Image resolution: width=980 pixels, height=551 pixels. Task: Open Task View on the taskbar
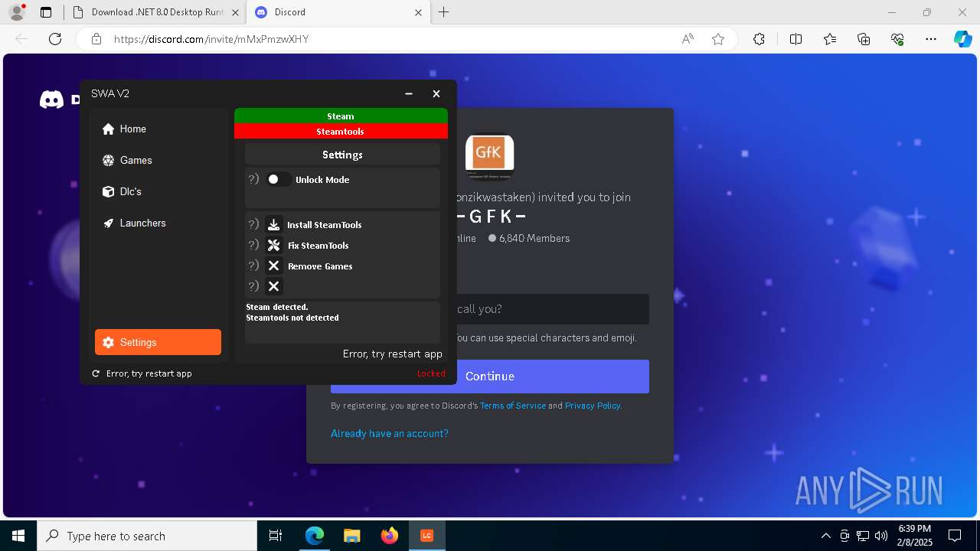[x=276, y=536]
